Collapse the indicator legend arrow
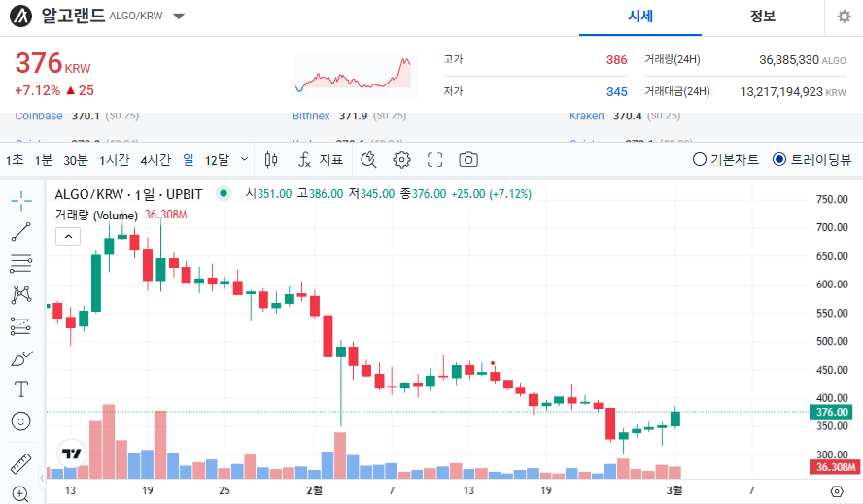This screenshot has height=504, width=863. point(68,237)
